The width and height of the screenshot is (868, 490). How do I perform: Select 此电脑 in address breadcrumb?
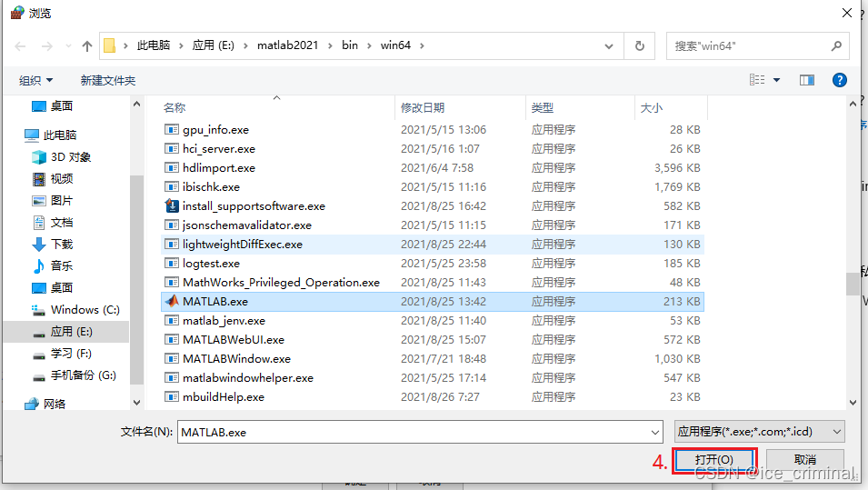[154, 45]
